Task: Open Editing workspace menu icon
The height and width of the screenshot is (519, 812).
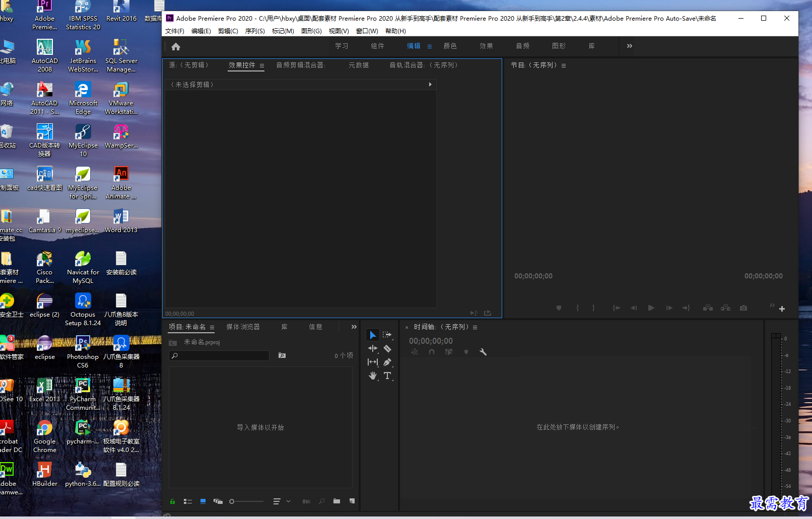Action: click(430, 46)
